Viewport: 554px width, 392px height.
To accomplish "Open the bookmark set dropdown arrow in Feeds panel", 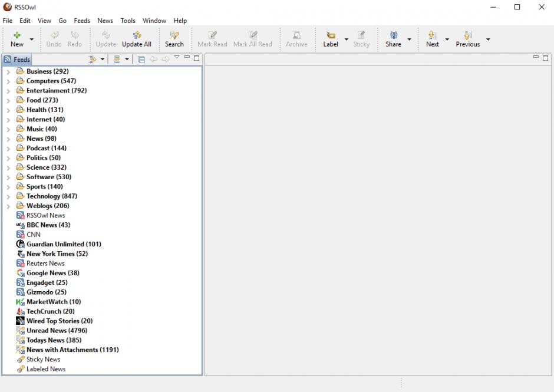I will coord(103,60).
